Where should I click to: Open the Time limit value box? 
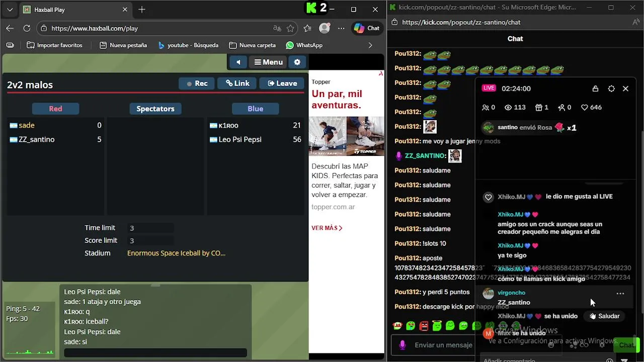point(150,228)
